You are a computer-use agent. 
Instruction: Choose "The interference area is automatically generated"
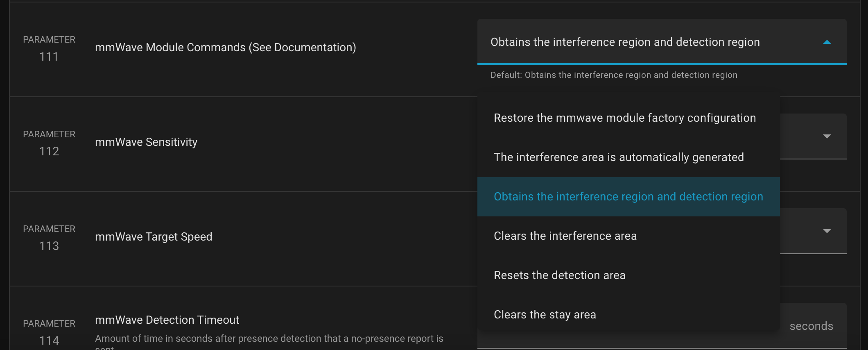tap(618, 157)
